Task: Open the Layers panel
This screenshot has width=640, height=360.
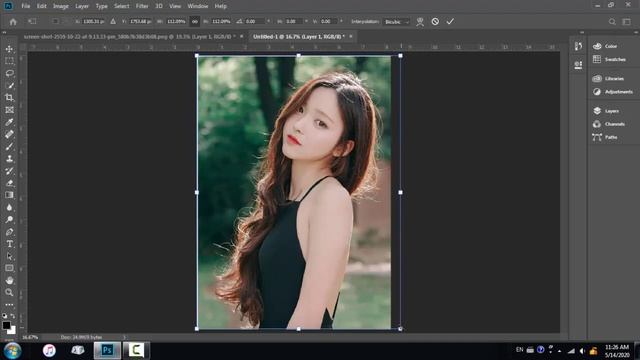Action: point(606,111)
